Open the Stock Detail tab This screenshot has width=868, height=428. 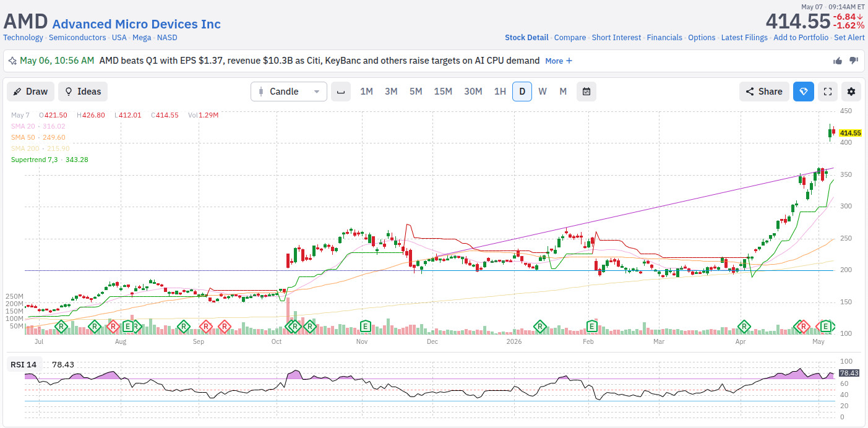click(x=526, y=38)
